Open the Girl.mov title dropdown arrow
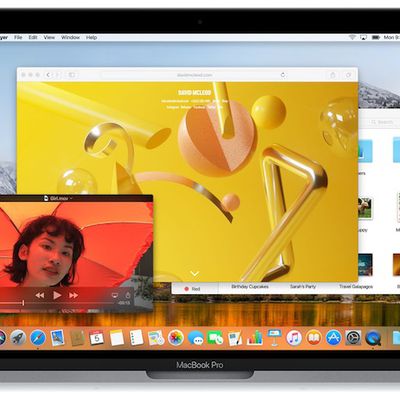Screen dimensions: 400x400 tap(71, 199)
